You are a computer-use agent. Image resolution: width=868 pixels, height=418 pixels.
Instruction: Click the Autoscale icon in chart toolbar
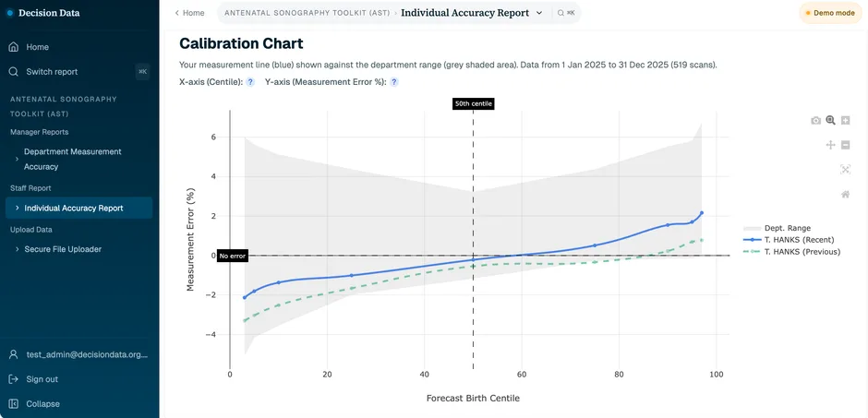pos(845,170)
